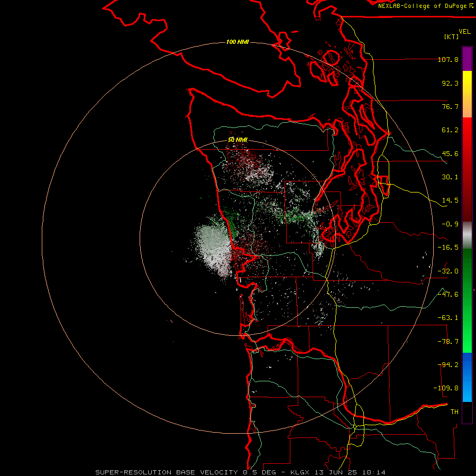Click the purple segment of color bar

point(467,59)
